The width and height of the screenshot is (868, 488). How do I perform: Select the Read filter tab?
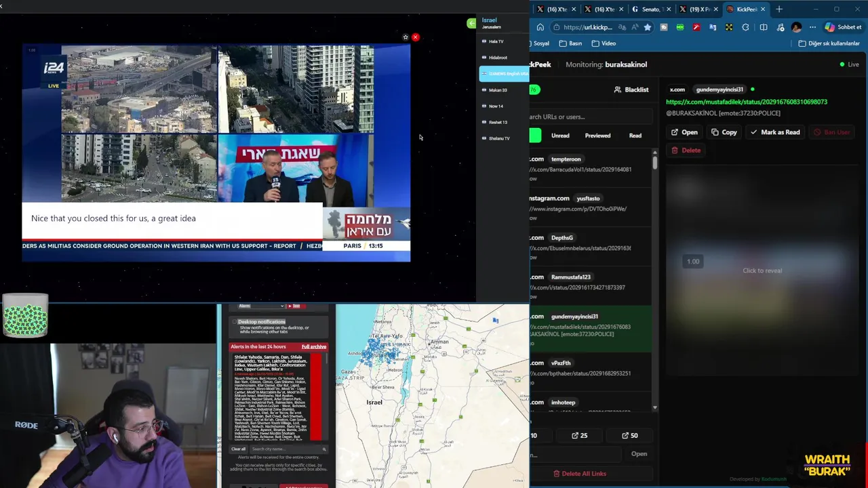635,136
